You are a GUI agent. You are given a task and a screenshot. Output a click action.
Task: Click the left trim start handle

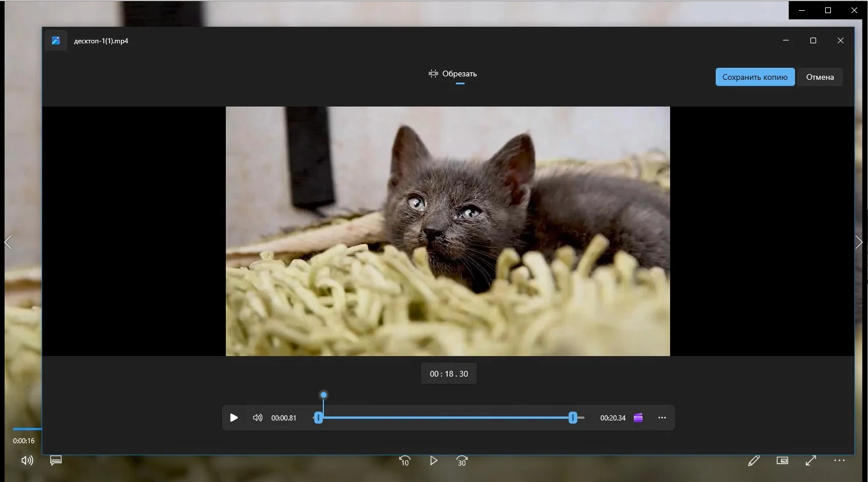click(x=319, y=418)
